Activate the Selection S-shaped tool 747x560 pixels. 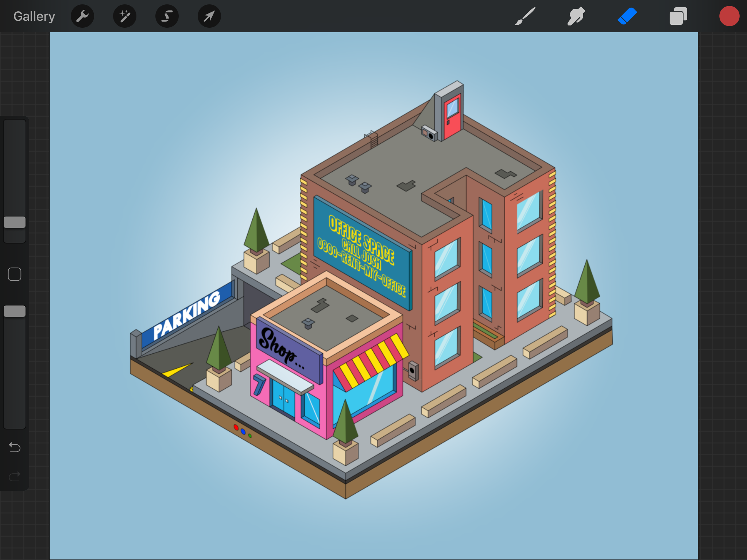[x=167, y=16]
